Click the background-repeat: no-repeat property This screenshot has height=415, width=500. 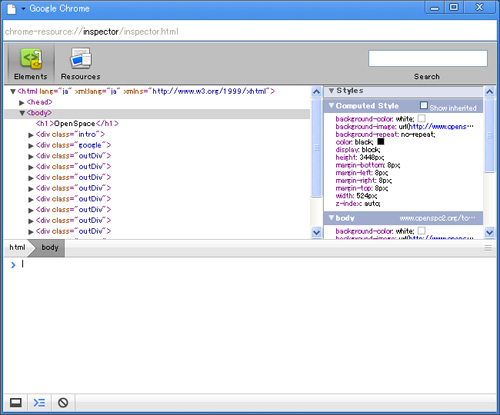[385, 134]
